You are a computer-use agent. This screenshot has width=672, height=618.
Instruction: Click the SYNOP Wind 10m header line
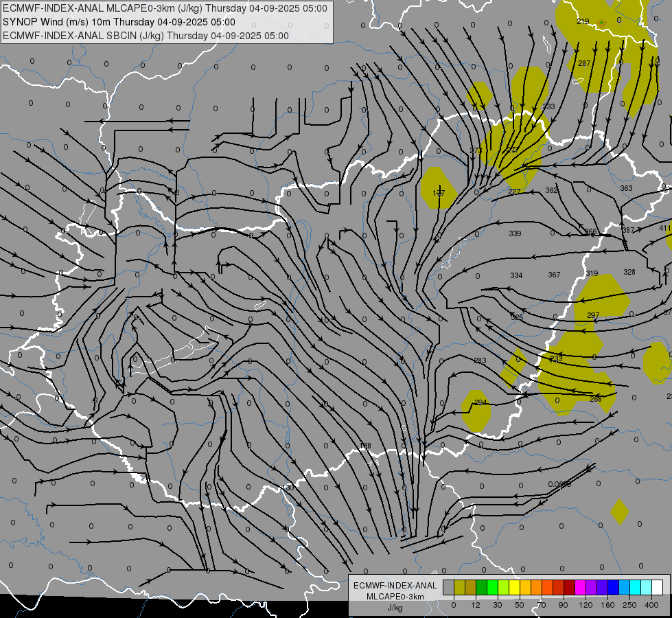pyautogui.click(x=119, y=22)
